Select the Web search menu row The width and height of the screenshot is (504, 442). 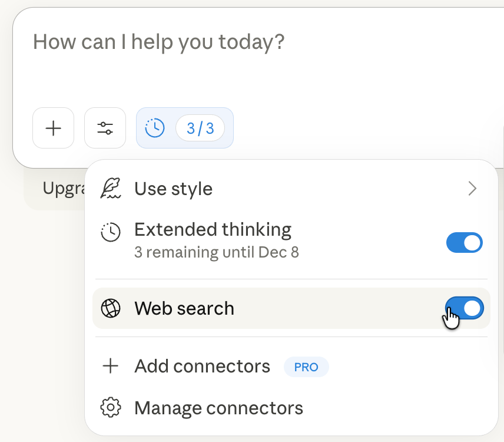point(184,308)
